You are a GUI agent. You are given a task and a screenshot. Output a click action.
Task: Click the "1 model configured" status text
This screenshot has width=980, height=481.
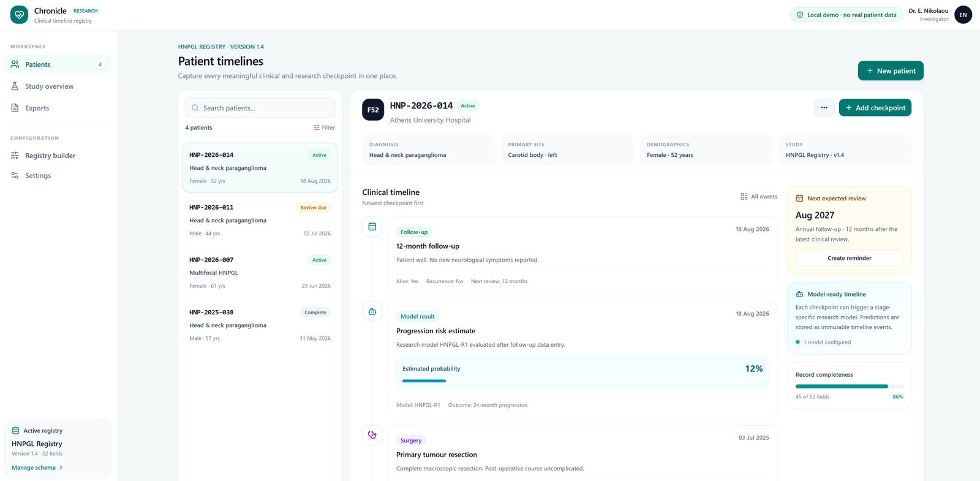pyautogui.click(x=827, y=343)
